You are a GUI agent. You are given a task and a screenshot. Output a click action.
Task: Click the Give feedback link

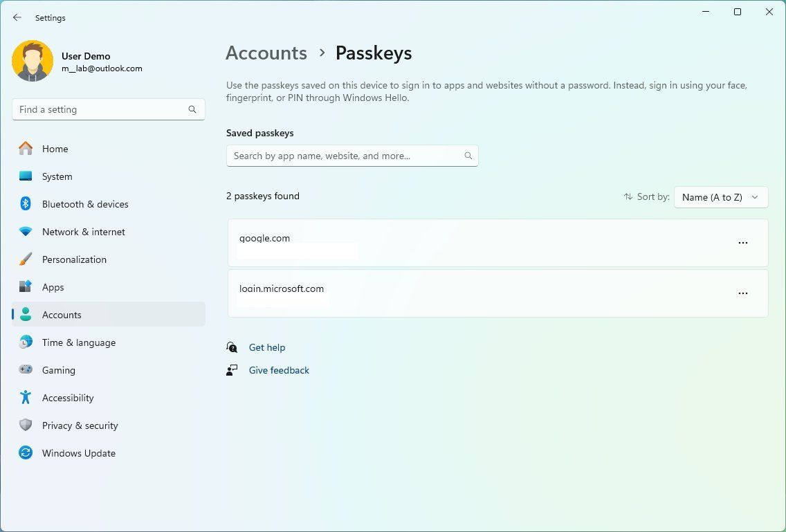point(279,370)
